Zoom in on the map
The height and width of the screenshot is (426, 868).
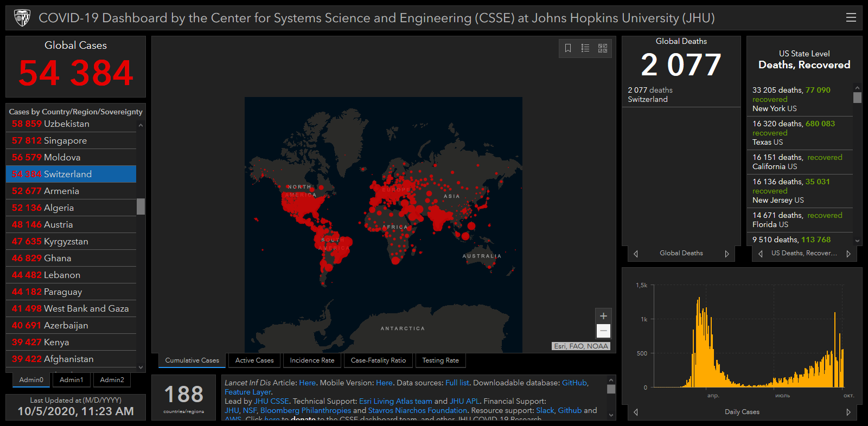tap(603, 316)
